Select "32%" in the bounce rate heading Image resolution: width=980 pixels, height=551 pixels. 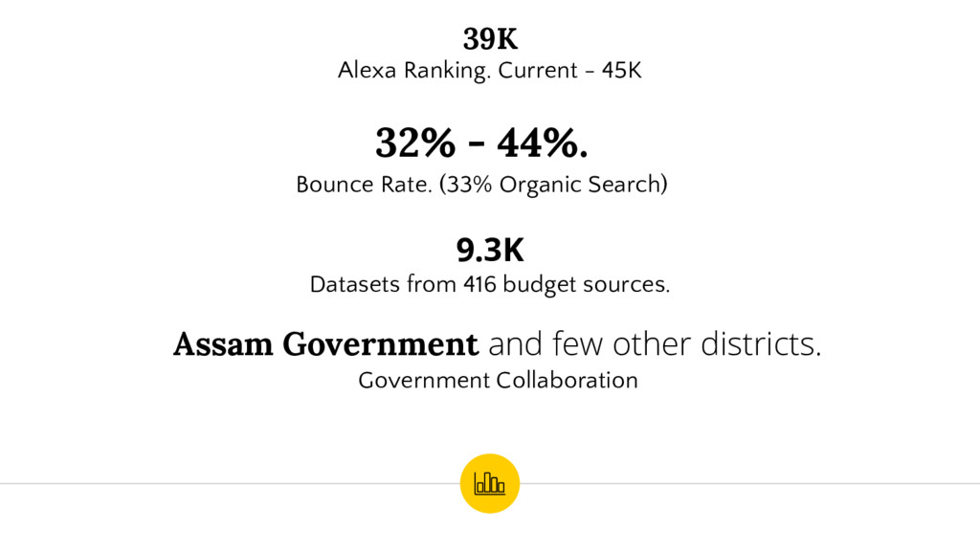415,143
